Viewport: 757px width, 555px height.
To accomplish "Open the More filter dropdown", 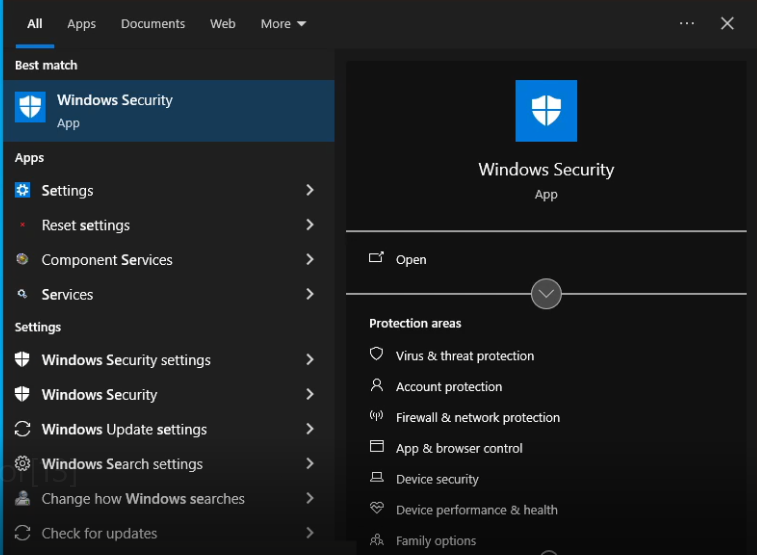I will [283, 24].
